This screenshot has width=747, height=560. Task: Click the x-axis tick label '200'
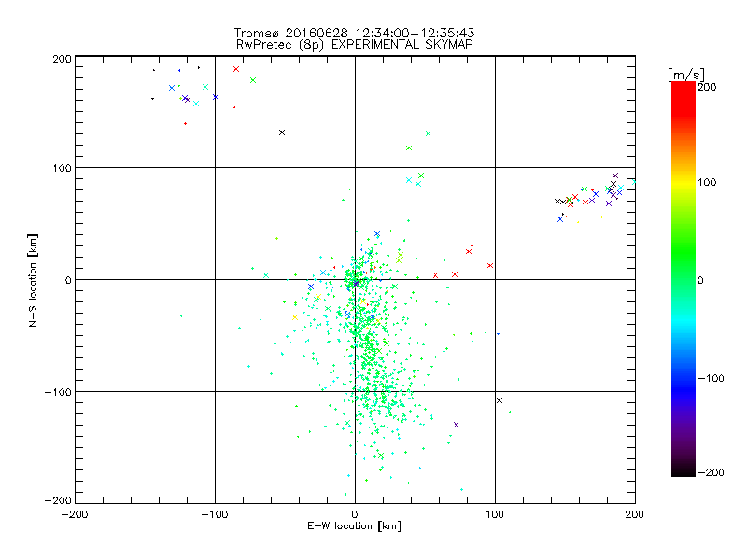click(x=635, y=514)
